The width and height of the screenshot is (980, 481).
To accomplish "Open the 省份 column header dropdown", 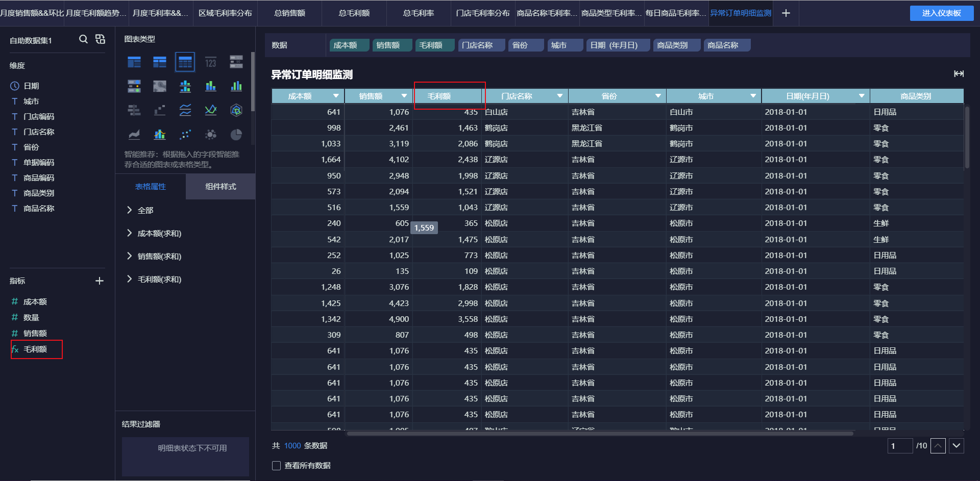I will coord(658,96).
